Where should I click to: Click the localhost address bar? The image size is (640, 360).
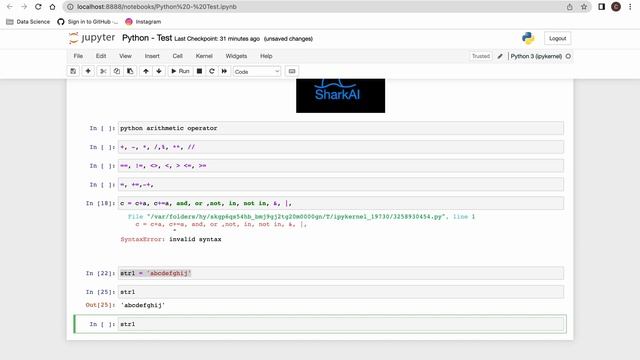coord(314,7)
